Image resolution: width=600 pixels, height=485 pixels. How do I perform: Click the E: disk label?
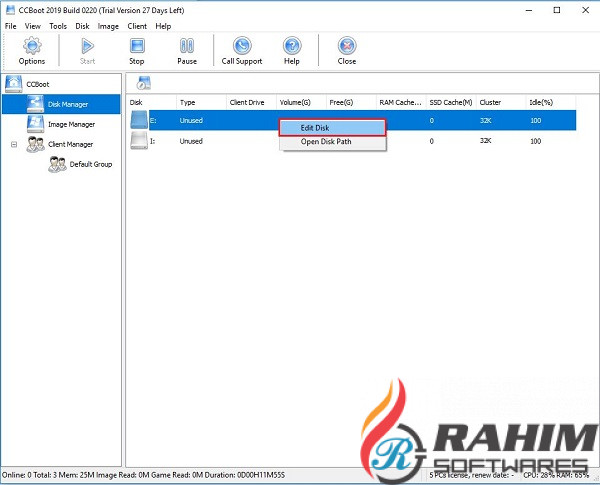click(x=153, y=120)
